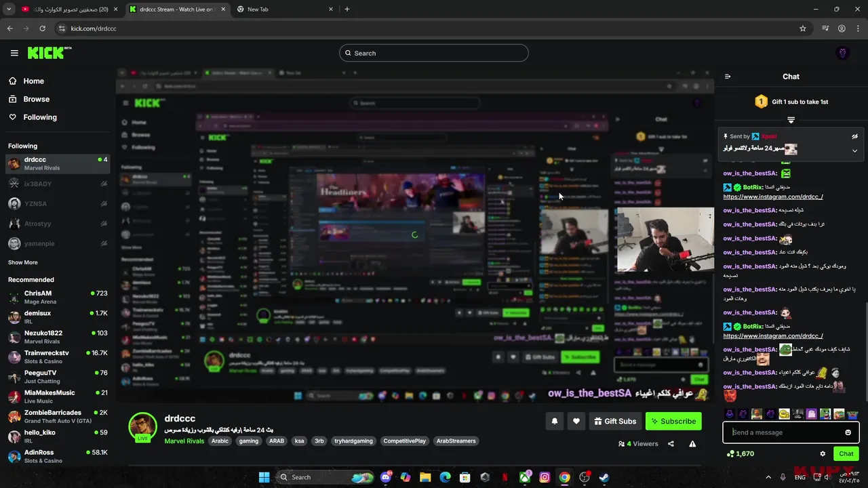
Task: Expand the gift leaderboard handle below banner
Action: [791, 120]
